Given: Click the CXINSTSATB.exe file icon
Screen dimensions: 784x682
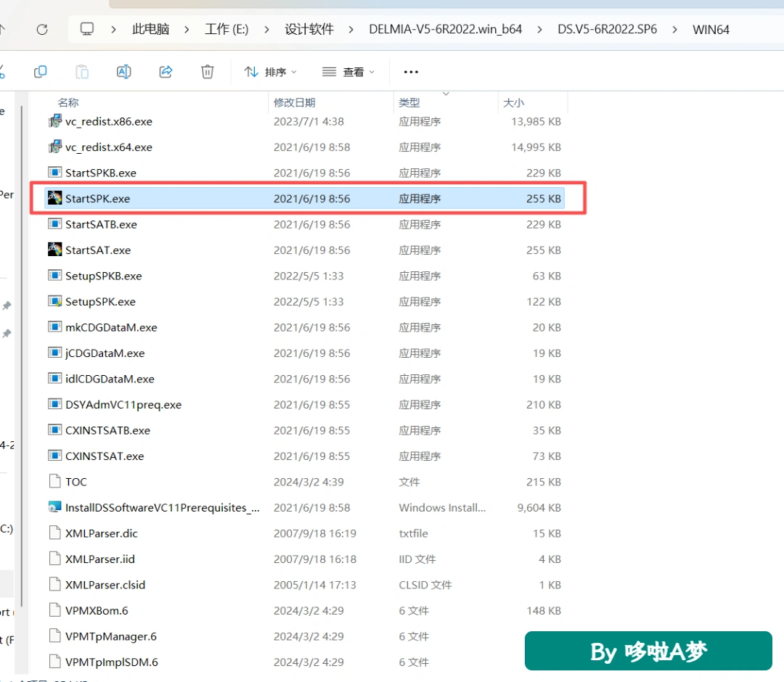Looking at the screenshot, I should [x=55, y=430].
